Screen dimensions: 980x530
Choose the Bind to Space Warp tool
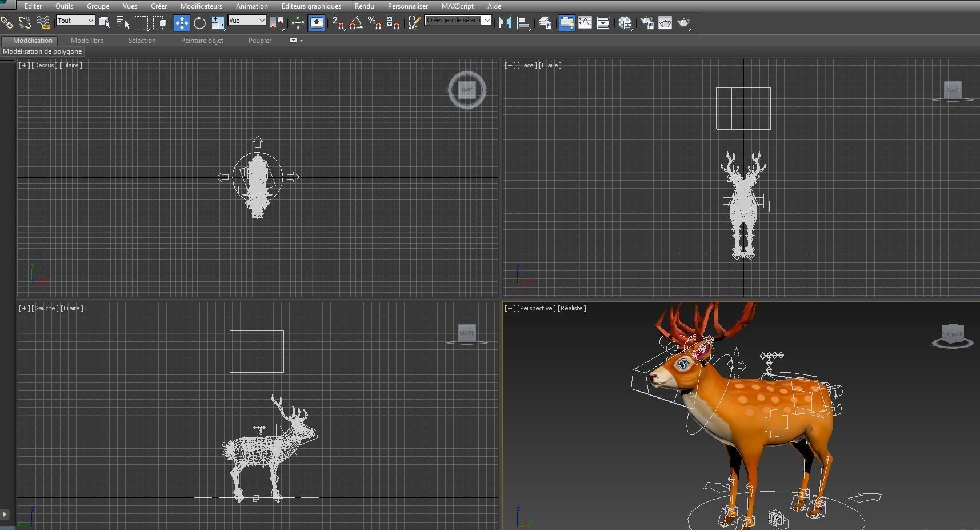click(x=43, y=23)
